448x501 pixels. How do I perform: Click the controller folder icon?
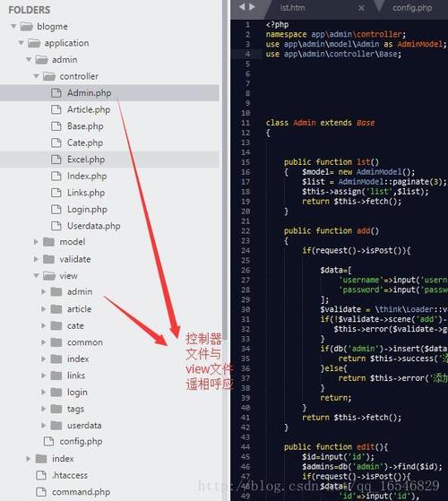[49, 76]
